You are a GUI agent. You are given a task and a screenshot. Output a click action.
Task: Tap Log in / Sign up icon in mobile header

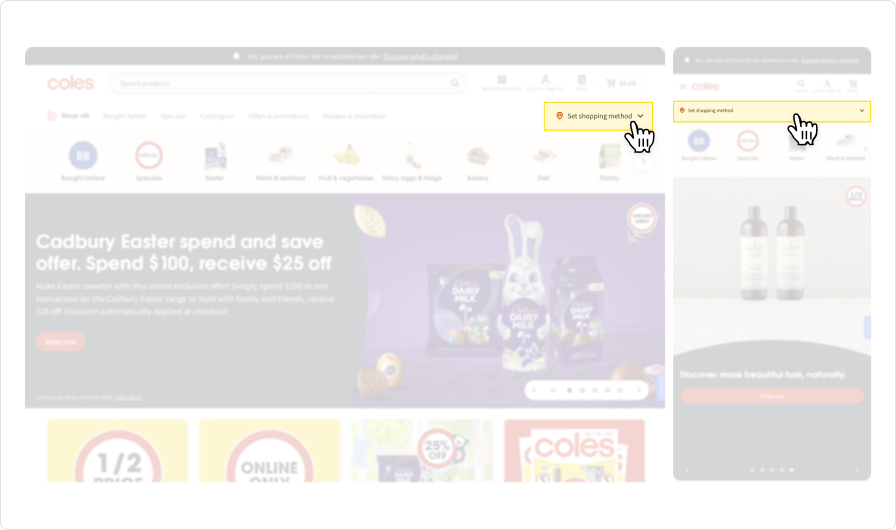(827, 86)
